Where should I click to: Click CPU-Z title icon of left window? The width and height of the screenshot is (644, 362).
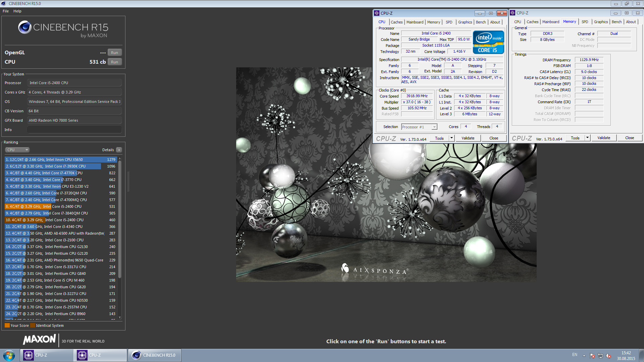pos(377,13)
